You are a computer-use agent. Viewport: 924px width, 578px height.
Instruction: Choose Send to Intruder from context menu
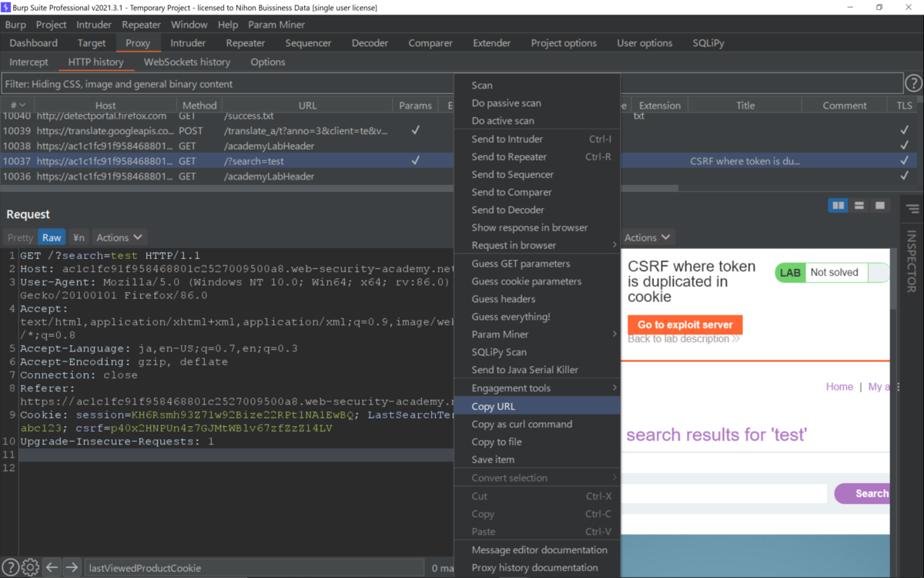[537, 139]
